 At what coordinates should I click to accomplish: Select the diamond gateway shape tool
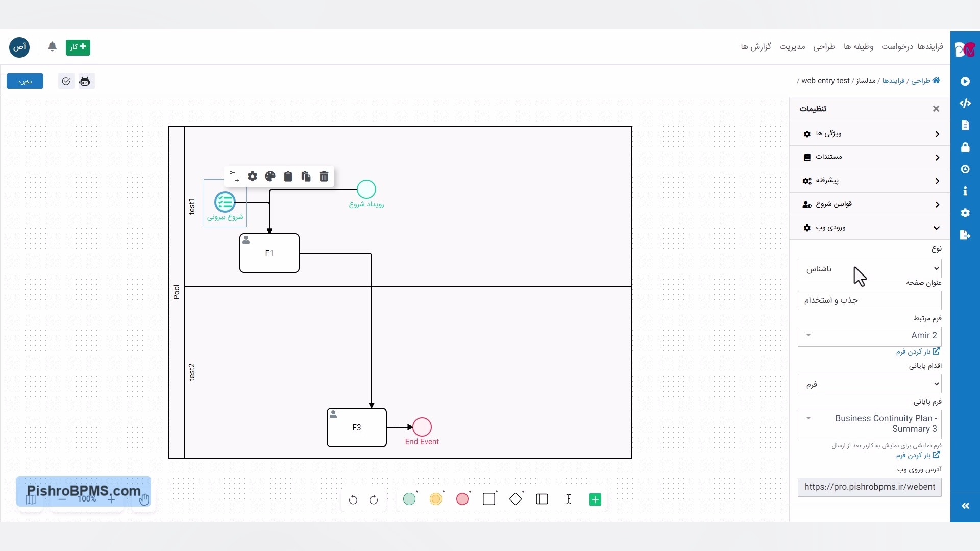[516, 499]
